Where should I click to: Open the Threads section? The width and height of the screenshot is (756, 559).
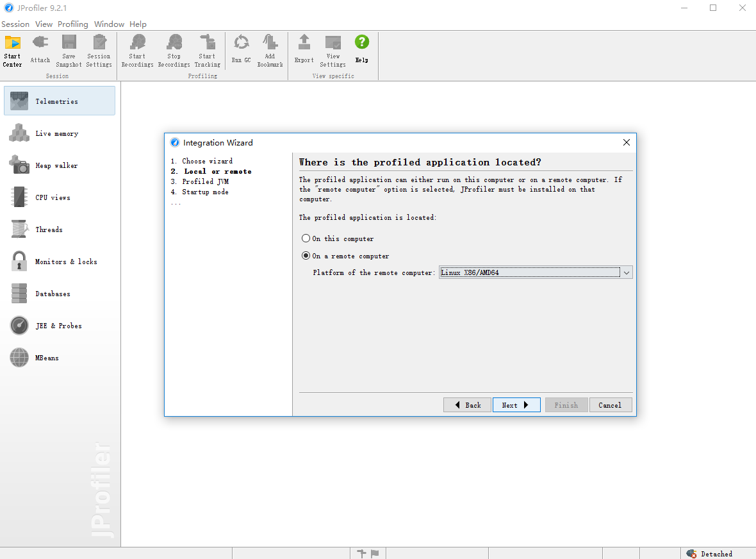click(x=60, y=229)
